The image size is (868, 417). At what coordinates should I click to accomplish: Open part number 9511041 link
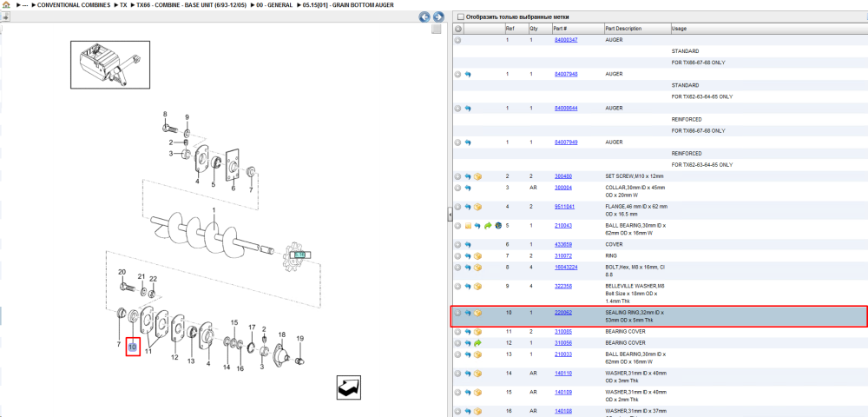pyautogui.click(x=565, y=207)
